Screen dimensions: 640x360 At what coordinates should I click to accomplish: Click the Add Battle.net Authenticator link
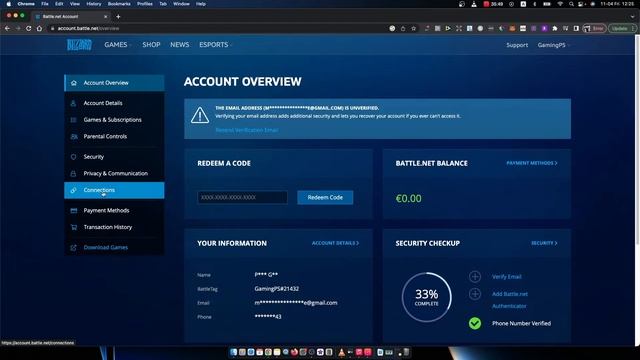(x=510, y=300)
